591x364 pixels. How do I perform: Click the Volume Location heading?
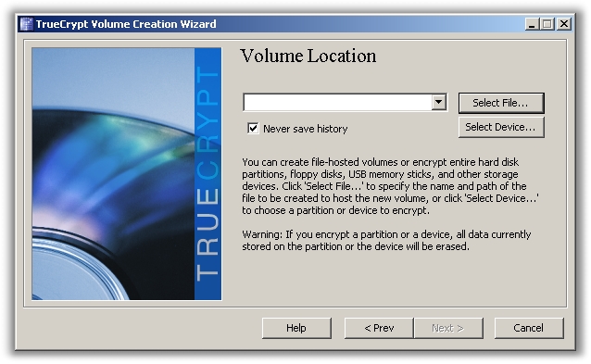coord(308,56)
